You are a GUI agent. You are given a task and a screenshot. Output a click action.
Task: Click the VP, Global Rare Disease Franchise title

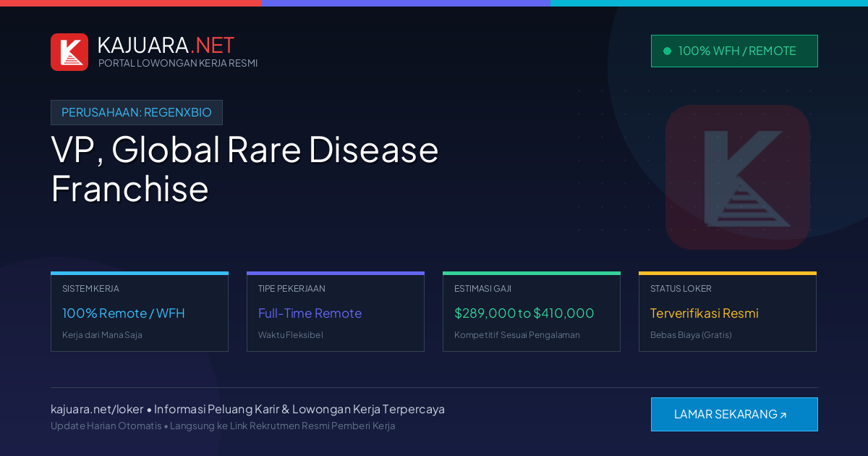tap(244, 169)
